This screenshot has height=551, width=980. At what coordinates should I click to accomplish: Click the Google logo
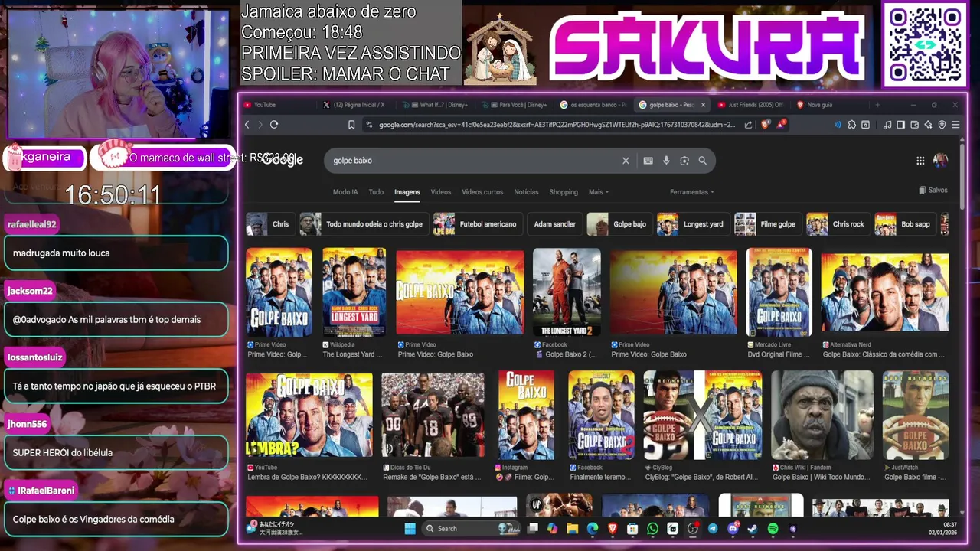(283, 159)
